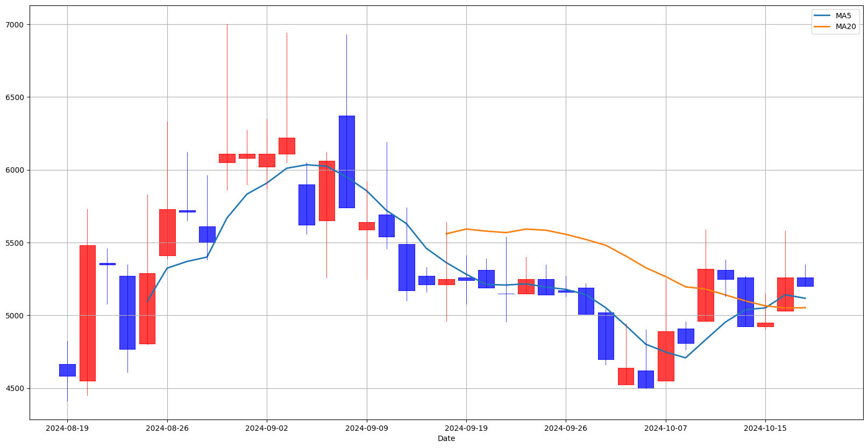Image resolution: width=868 pixels, height=448 pixels.
Task: Click the tall red candle after 2024-08-19
Action: [87, 313]
